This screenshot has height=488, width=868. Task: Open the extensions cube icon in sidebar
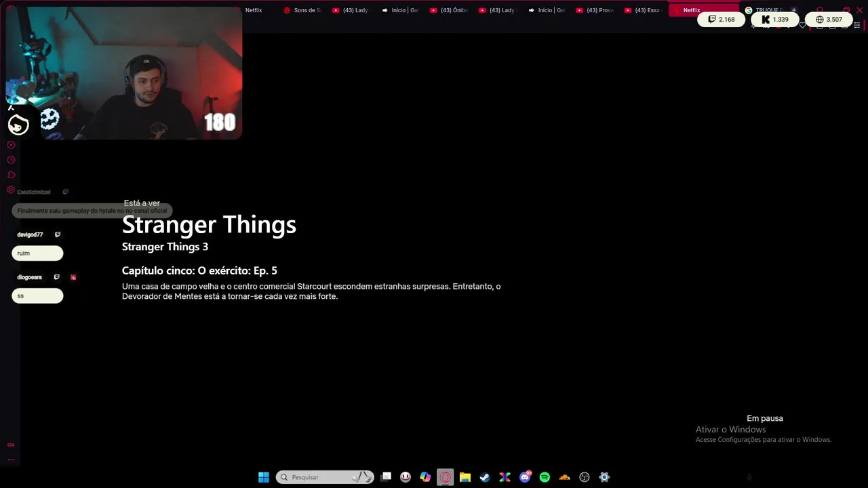[11, 175]
